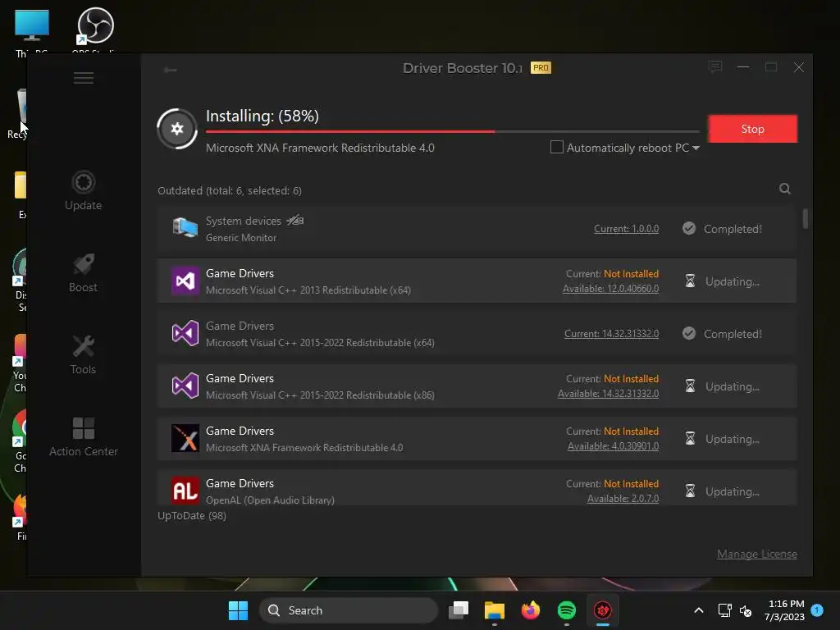Click the PRO badge in title
840x630 pixels.
(x=541, y=68)
